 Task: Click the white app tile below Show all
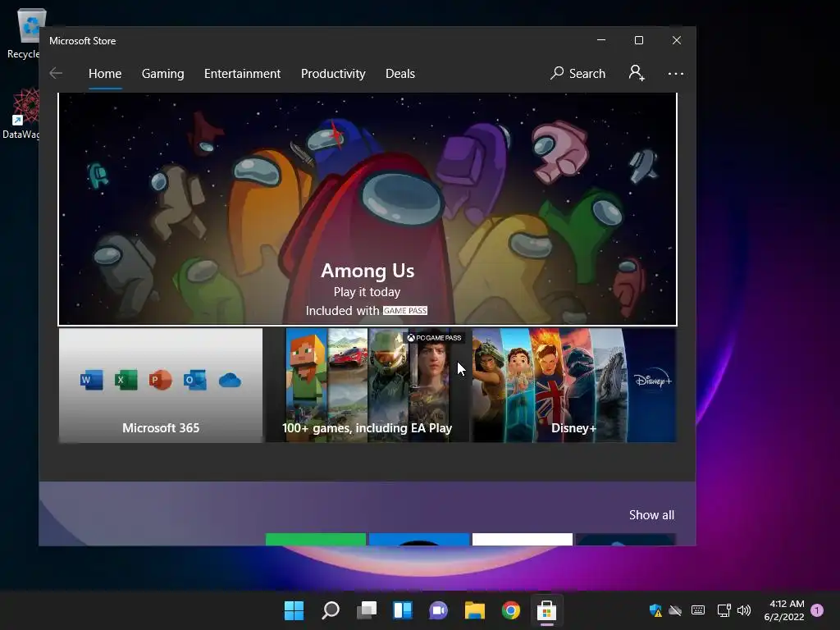(523, 540)
